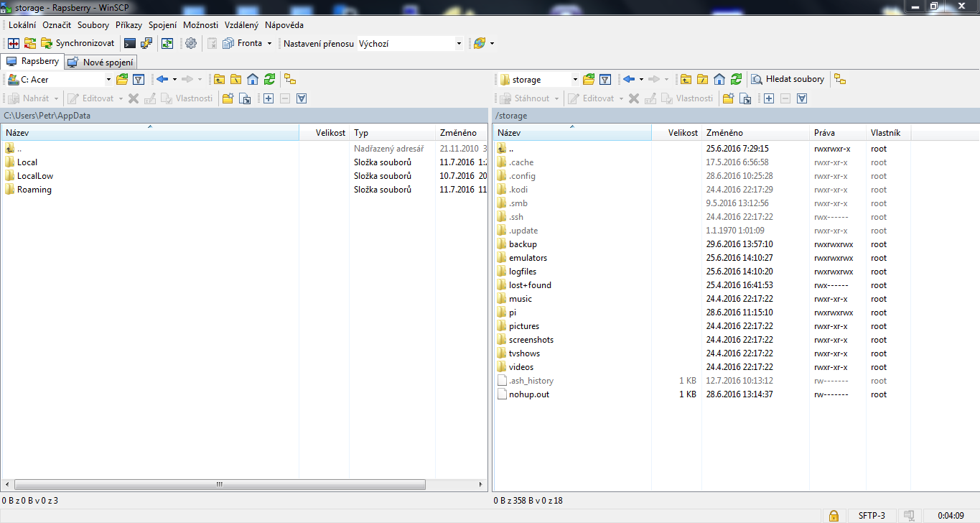Select all files plus icon in local panel
Viewport: 980px width, 523px height.
coord(269,98)
